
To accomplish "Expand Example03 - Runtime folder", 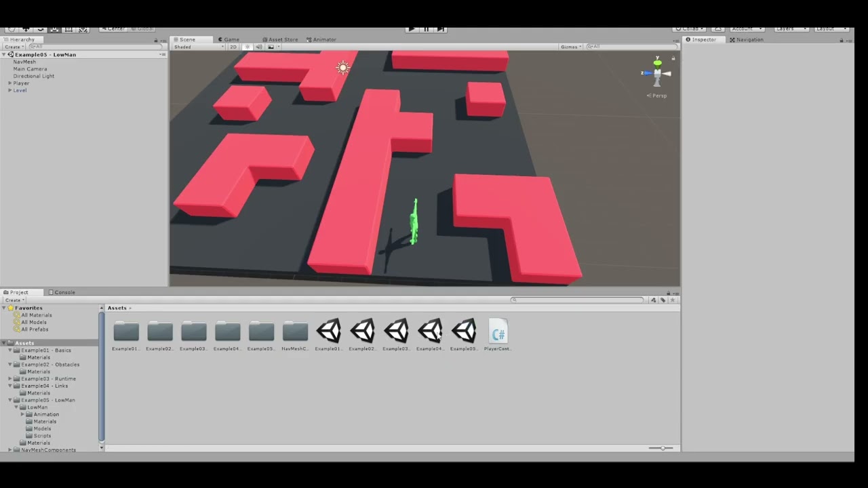I will pyautogui.click(x=9, y=379).
